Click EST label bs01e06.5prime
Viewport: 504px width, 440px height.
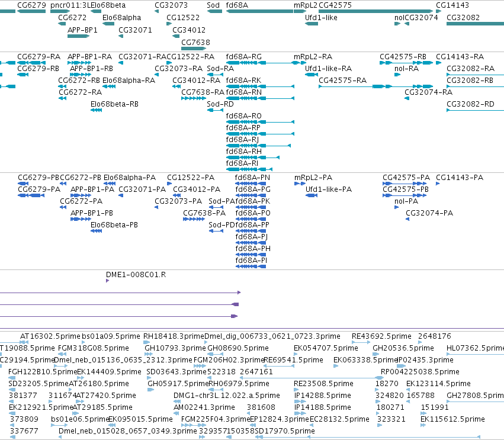pyautogui.click(x=80, y=419)
